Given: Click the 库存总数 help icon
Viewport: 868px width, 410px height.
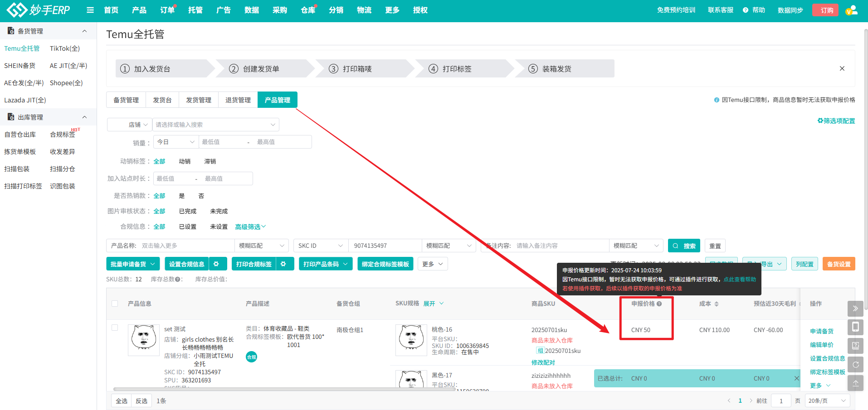Looking at the screenshot, I should coord(178,280).
